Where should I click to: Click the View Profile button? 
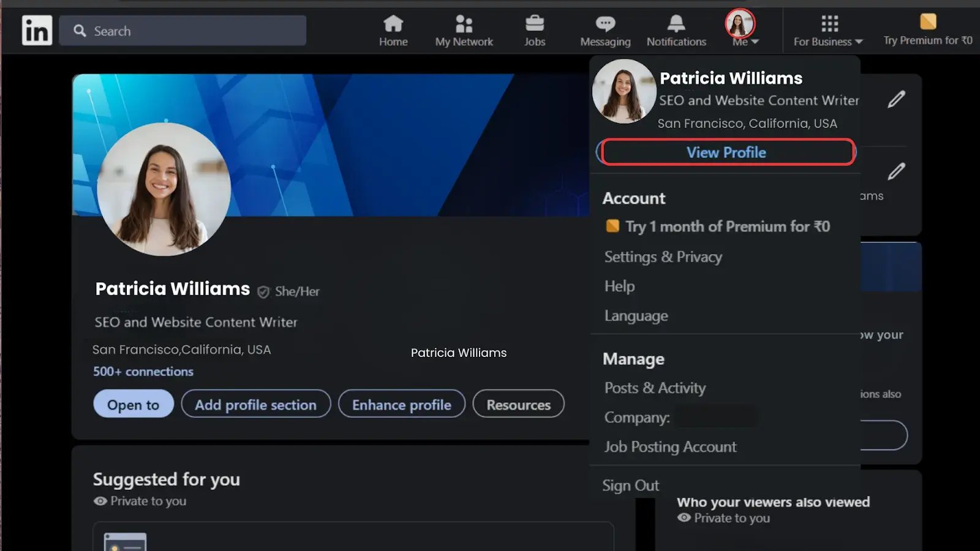click(x=726, y=152)
